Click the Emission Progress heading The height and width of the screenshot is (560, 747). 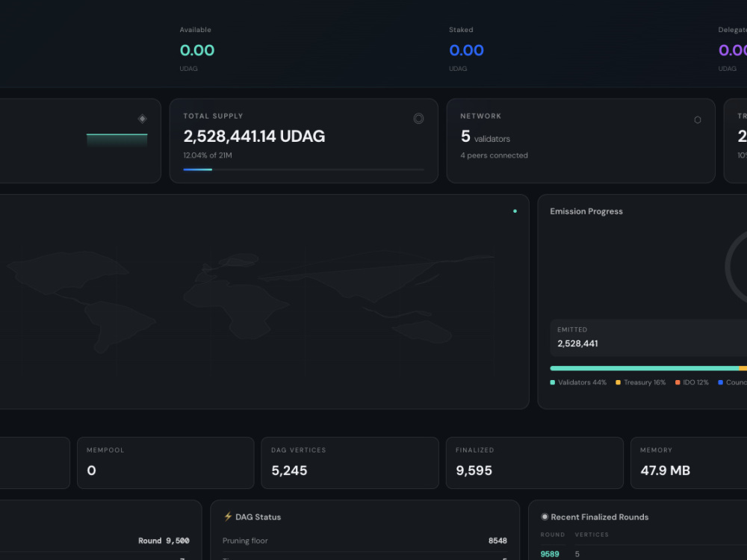pyautogui.click(x=586, y=211)
